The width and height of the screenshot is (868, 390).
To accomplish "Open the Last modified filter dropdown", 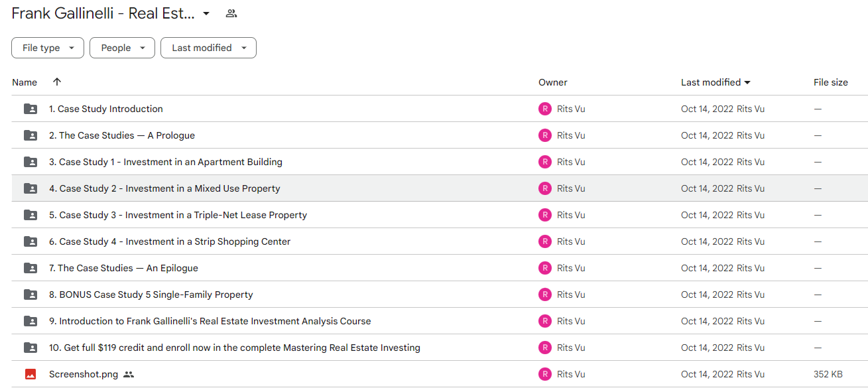I will pos(208,48).
